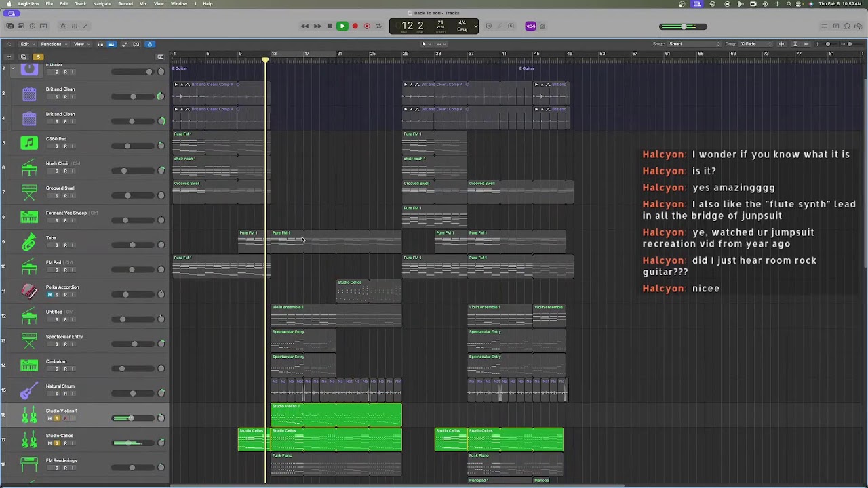This screenshot has height=488, width=868.
Task: Toggle solo on Studio Cellos track
Action: [57, 443]
